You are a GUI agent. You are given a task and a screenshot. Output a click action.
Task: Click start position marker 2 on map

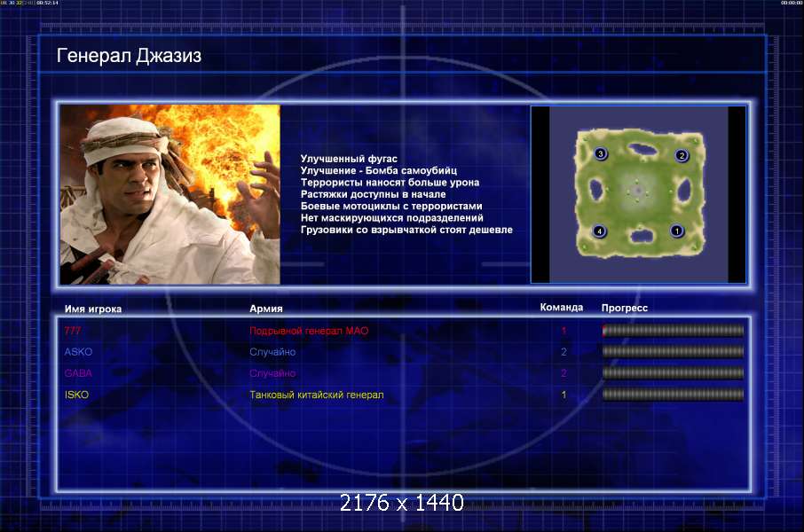click(682, 155)
